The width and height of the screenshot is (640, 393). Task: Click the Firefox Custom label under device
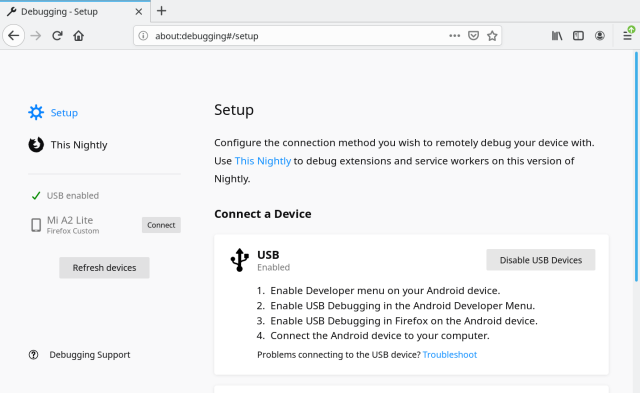click(73, 231)
